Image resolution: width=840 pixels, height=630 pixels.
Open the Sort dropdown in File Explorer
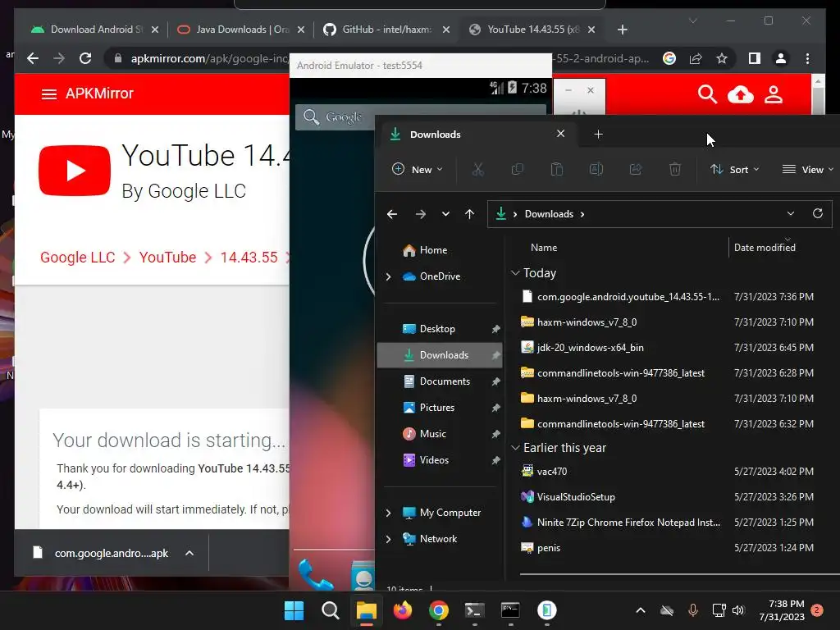pos(734,170)
